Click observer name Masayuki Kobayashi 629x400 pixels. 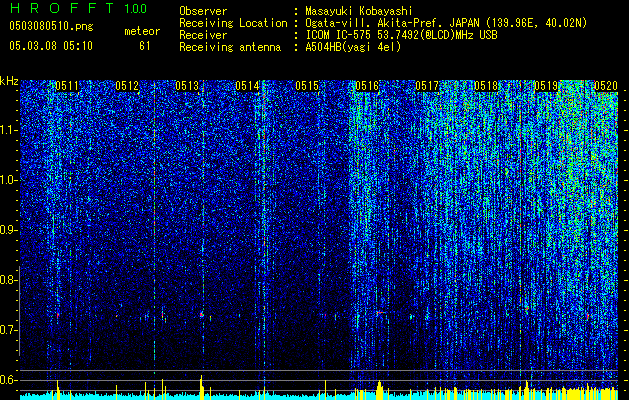pos(359,11)
